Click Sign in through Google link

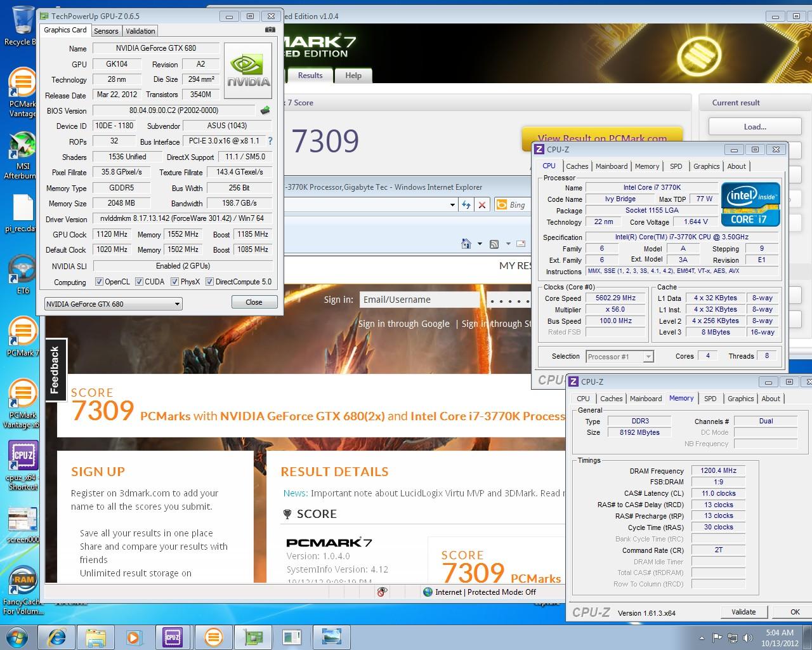(403, 324)
